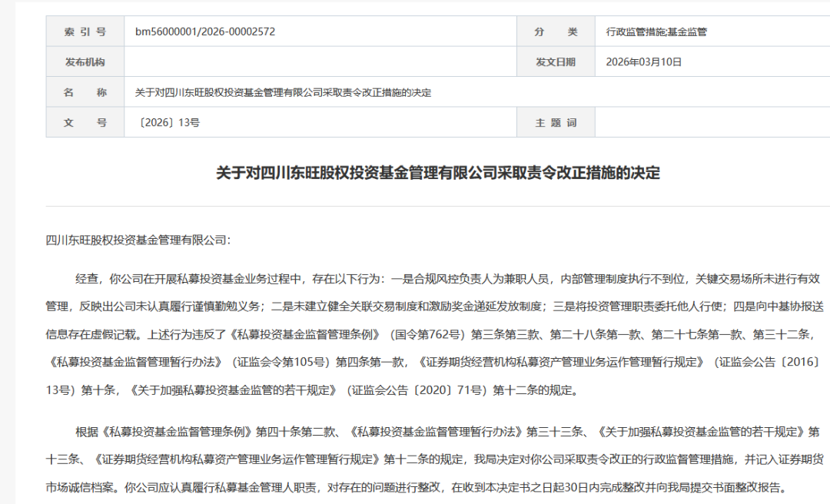Screen dimensions: 830x504
Task: Click the bold centered document heading
Action: point(415,171)
